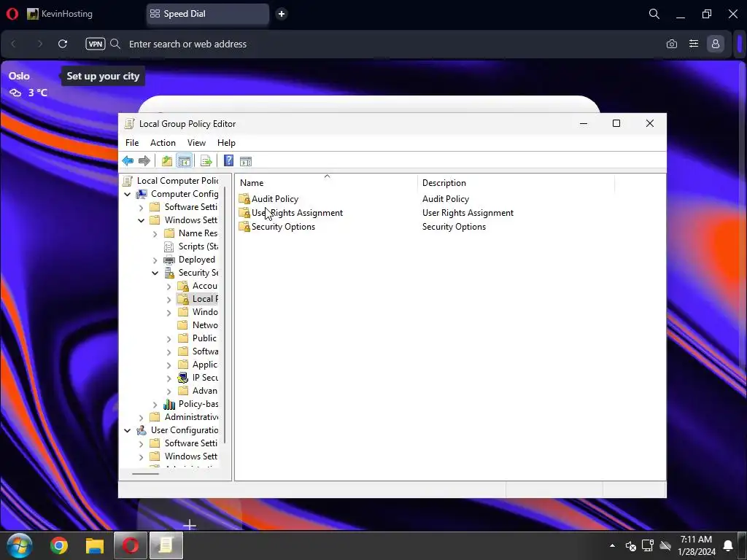This screenshot has width=747, height=560.
Task: Show hidden system tray icons
Action: (x=612, y=545)
